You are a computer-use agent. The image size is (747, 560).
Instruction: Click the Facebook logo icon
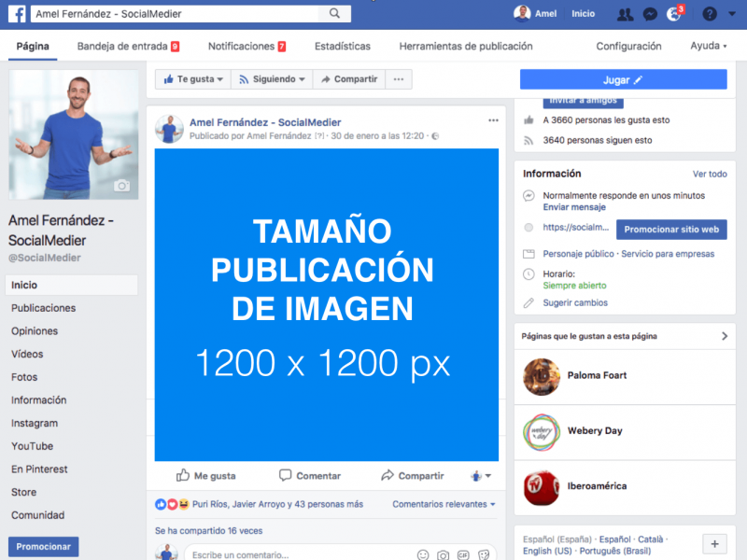click(17, 14)
